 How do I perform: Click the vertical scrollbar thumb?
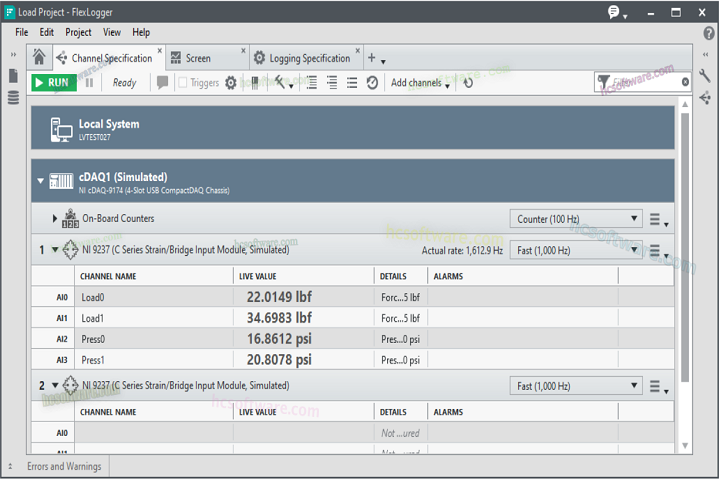(685, 248)
